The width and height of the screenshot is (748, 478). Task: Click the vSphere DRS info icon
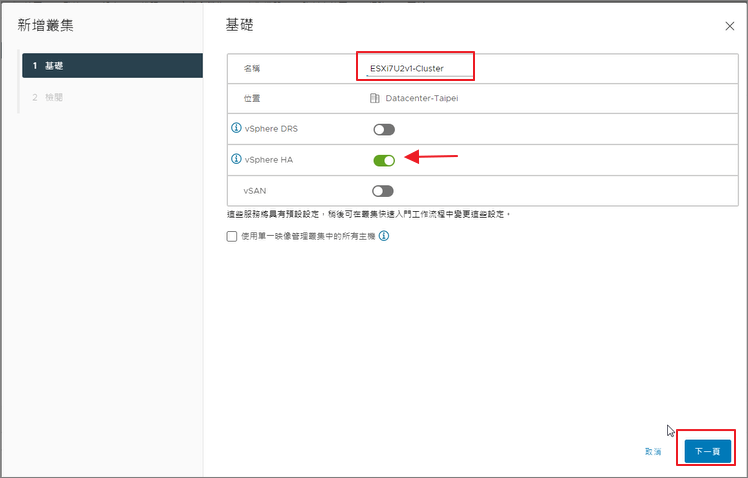point(236,128)
